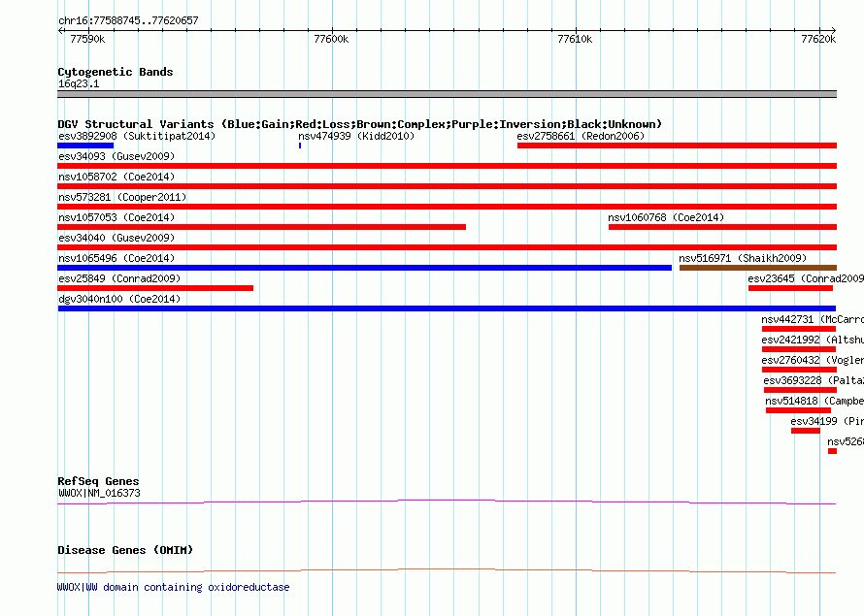Click the Disease Genes (OMIM) track title
The width and height of the screenshot is (864, 616).
pyautogui.click(x=125, y=550)
